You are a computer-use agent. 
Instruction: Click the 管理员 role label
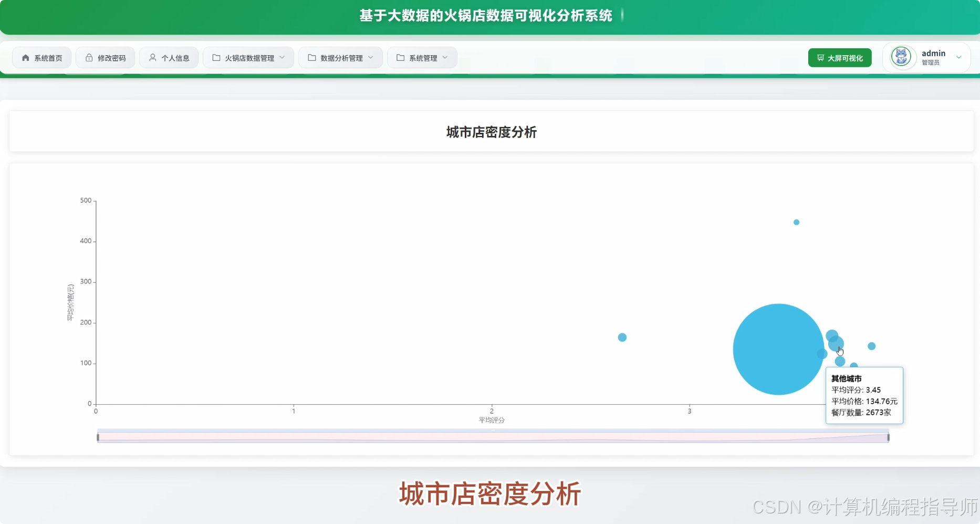coord(931,62)
